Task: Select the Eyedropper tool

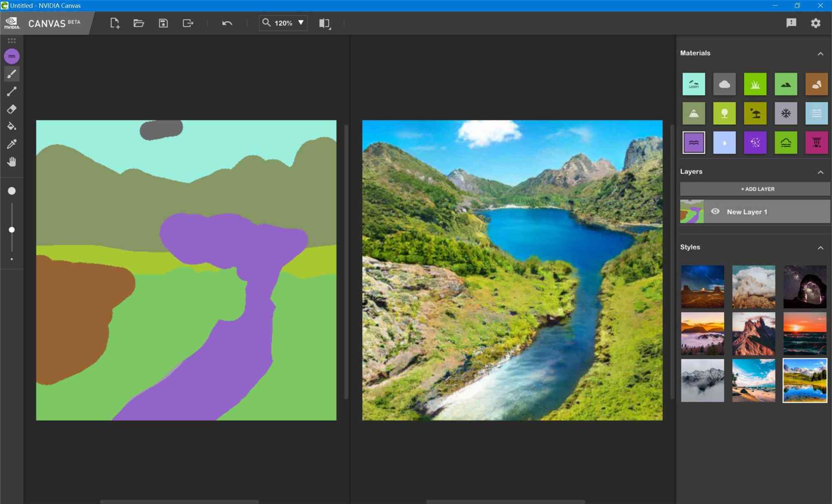Action: pos(11,144)
